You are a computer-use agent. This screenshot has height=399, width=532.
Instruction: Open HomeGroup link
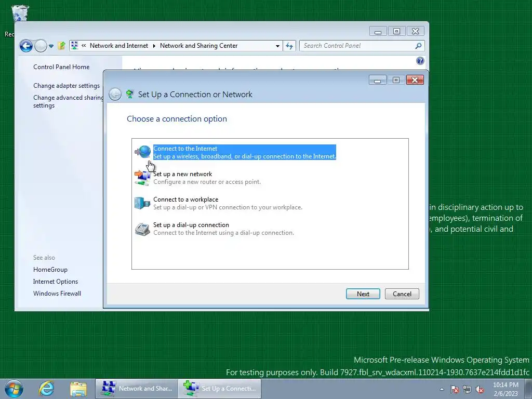click(x=50, y=270)
